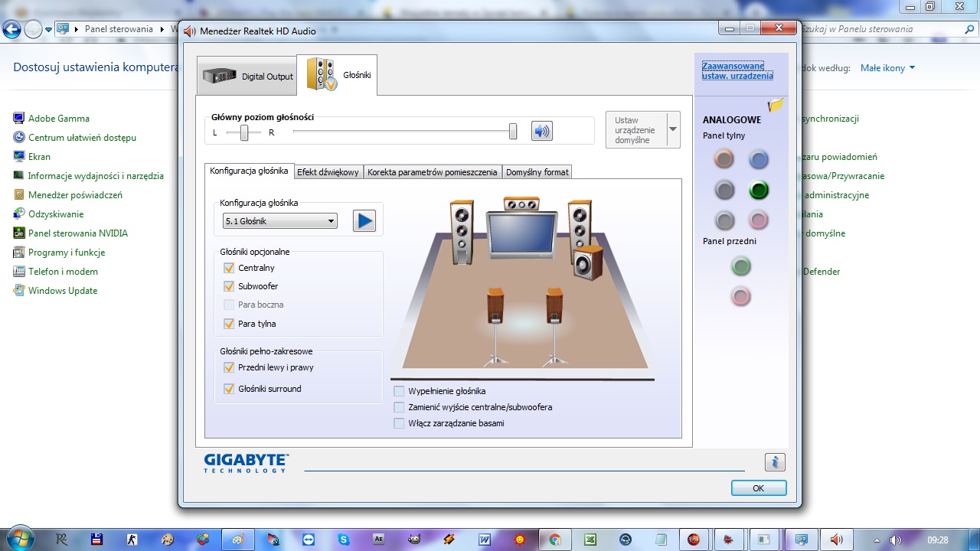The image size is (980, 551).
Task: Open the Efekt dźwiękowy tab
Action: pyautogui.click(x=328, y=172)
